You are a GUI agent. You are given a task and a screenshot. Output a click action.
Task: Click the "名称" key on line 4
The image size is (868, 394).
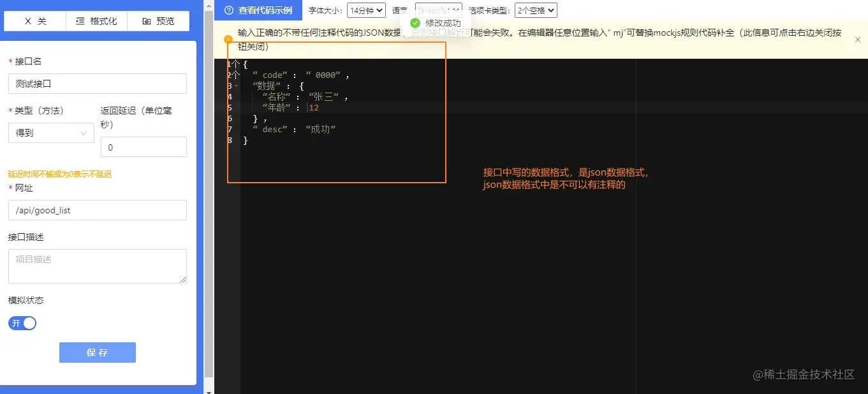click(276, 96)
